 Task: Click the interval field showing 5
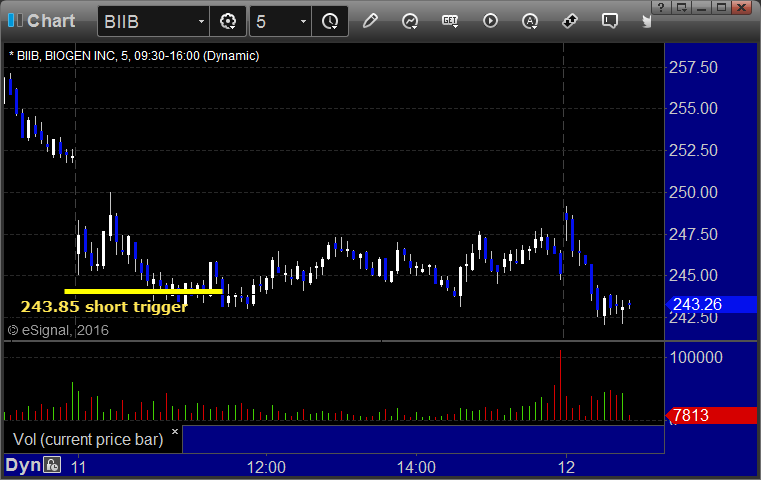coord(275,21)
